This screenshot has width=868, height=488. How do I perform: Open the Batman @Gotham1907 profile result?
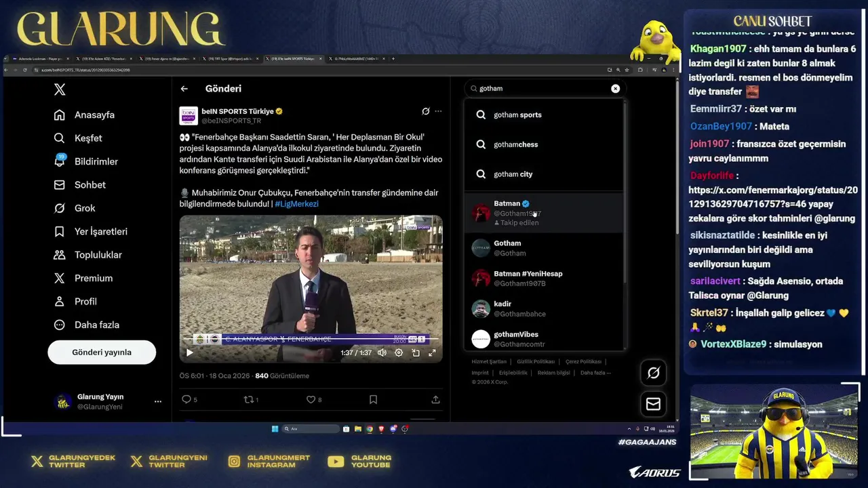[x=543, y=213]
